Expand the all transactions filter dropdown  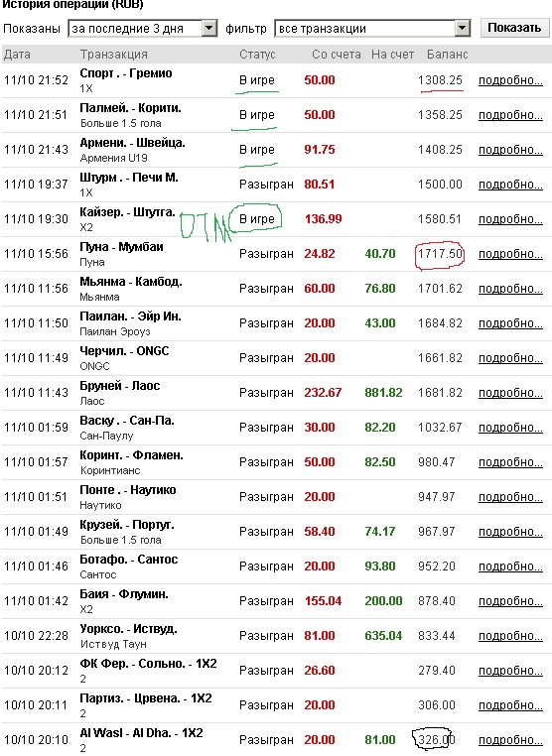(x=372, y=29)
